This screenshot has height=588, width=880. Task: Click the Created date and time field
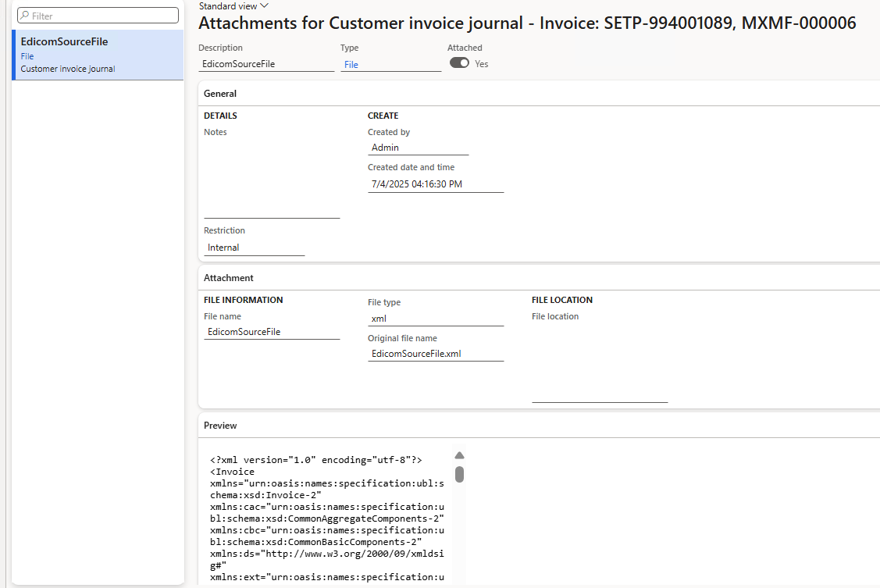pyautogui.click(x=436, y=184)
